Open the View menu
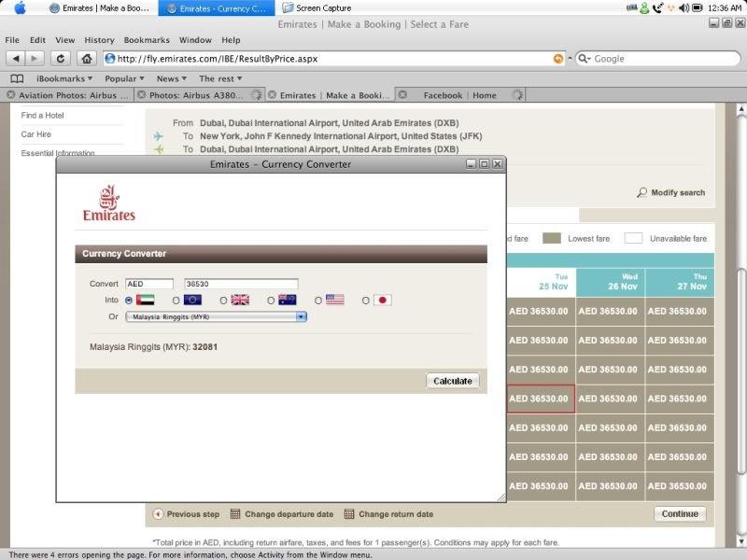This screenshot has width=747, height=560. pyautogui.click(x=64, y=40)
